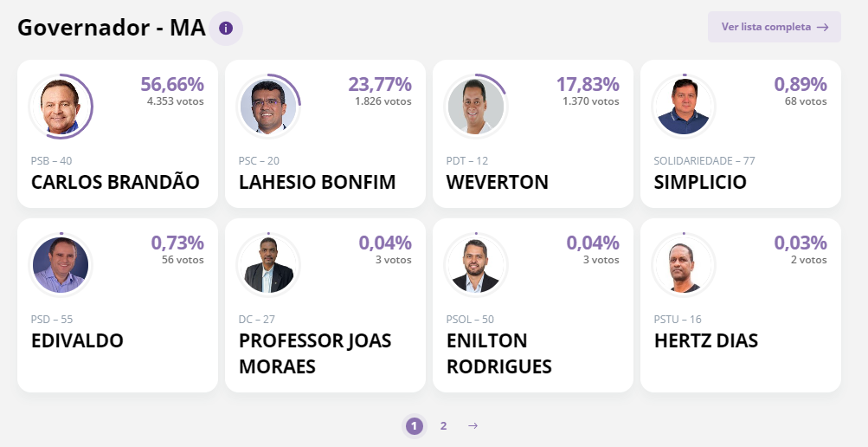Click the arrow icon inside Ver lista completa

pos(823,27)
